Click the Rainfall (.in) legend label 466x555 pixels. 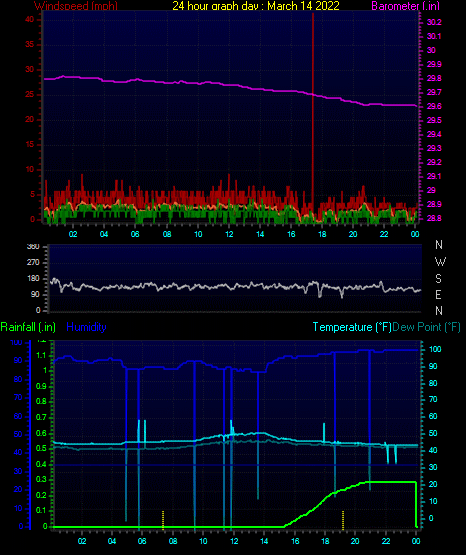point(28,327)
